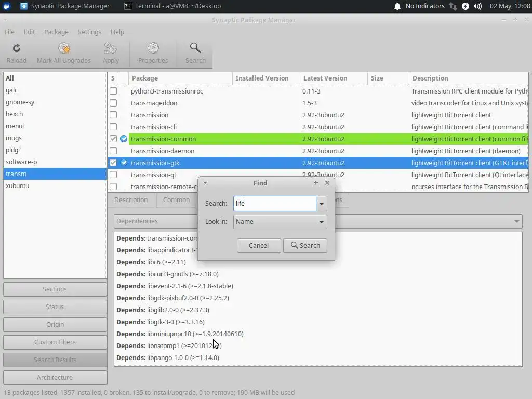Screen dimensions: 532x399
Task: Switch to the Common tab
Action: click(176, 200)
